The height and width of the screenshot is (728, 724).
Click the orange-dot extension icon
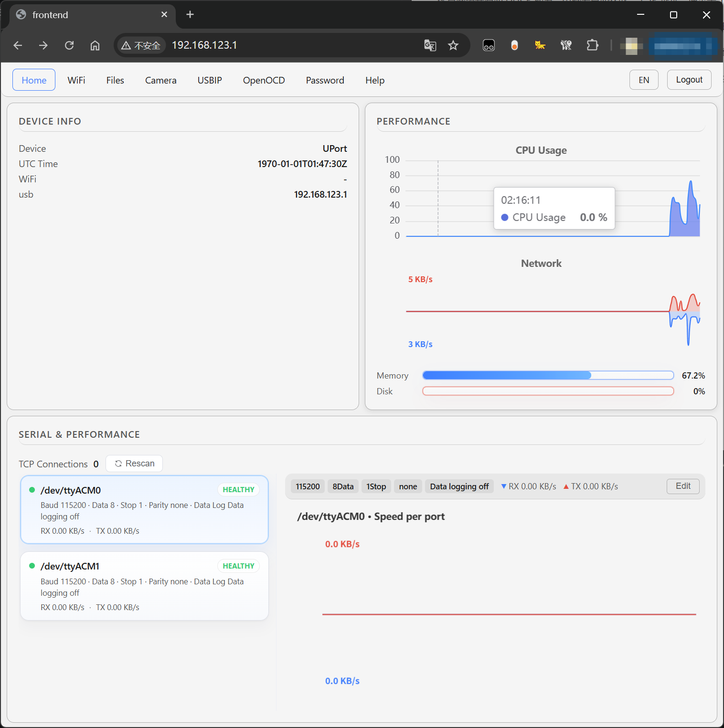(514, 45)
